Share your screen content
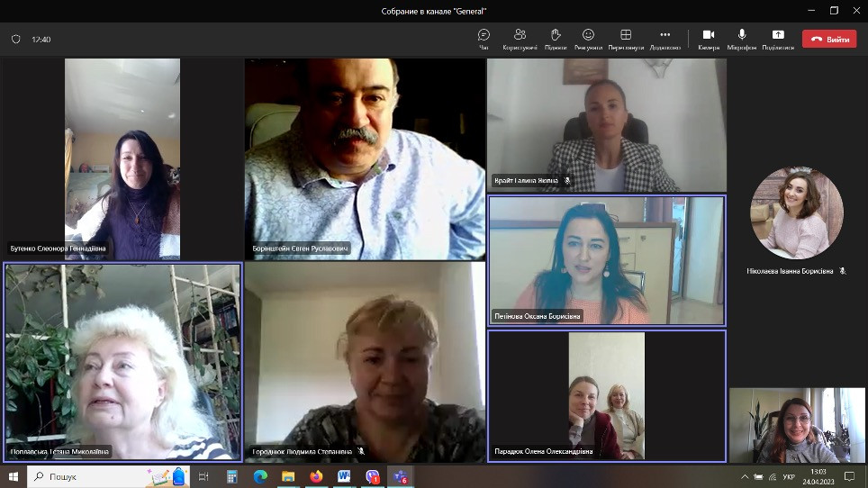Viewport: 868px width, 488px height. (x=778, y=40)
